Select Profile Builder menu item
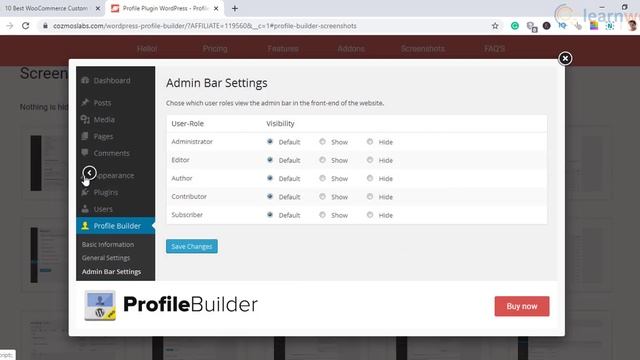Image resolution: width=640 pixels, height=360 pixels. tap(116, 226)
